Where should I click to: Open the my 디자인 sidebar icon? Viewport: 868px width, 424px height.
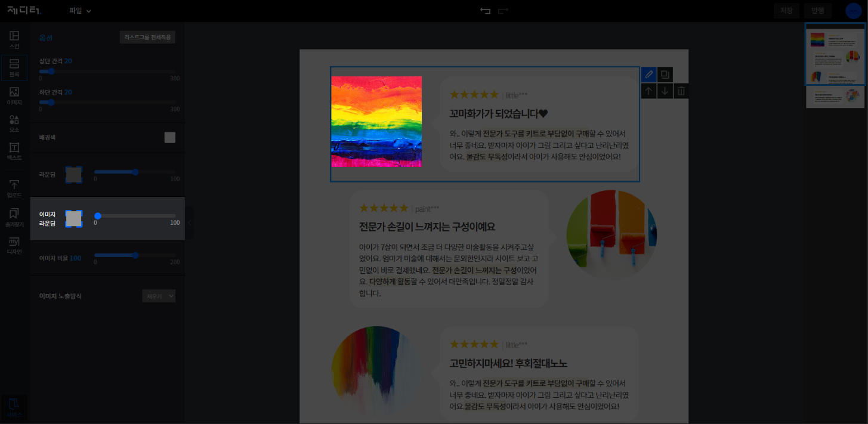tap(14, 245)
